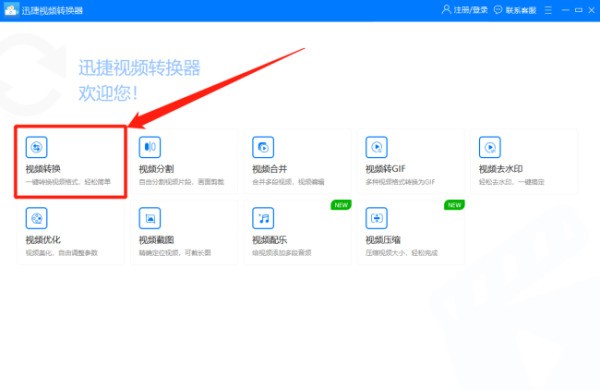Viewport: 600px width, 390px height.
Task: Select the 视频压缩 label text
Action: pos(383,240)
